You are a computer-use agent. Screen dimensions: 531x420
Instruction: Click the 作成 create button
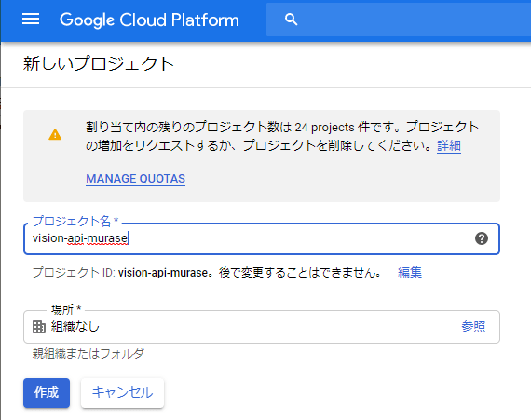pos(47,393)
